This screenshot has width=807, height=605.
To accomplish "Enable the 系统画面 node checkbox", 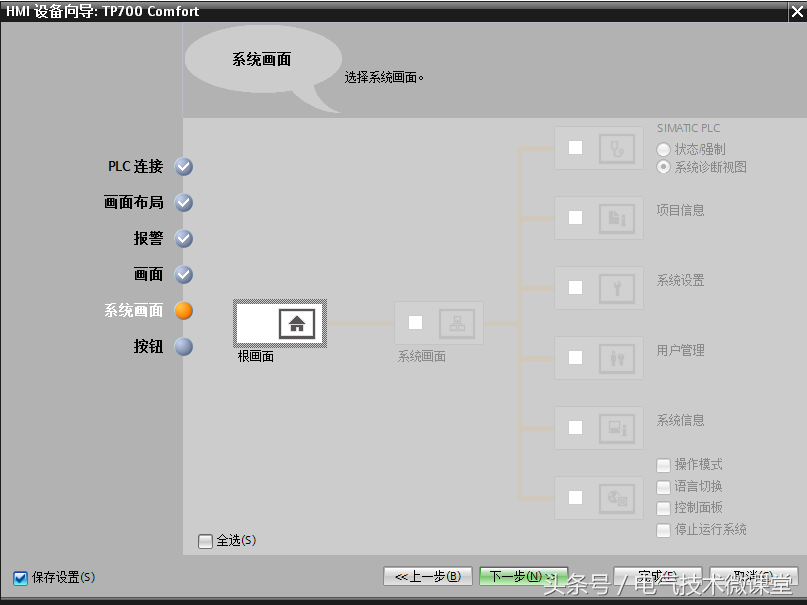I will [x=415, y=323].
